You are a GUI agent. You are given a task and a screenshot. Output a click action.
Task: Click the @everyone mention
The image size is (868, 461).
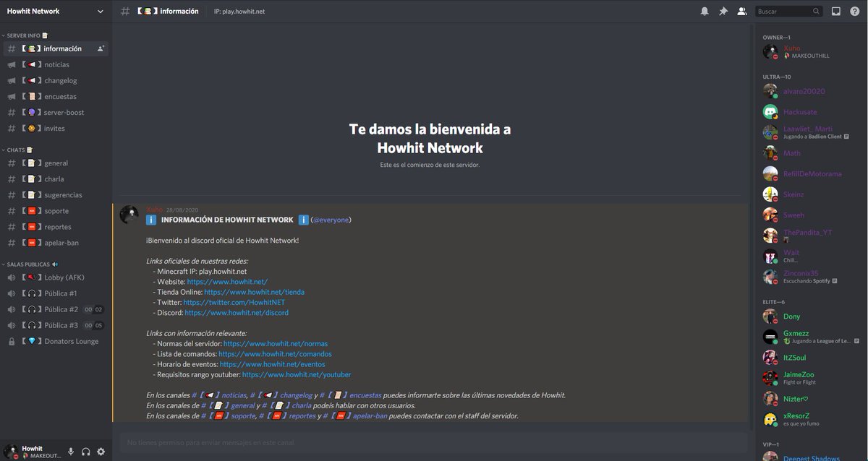coord(332,219)
